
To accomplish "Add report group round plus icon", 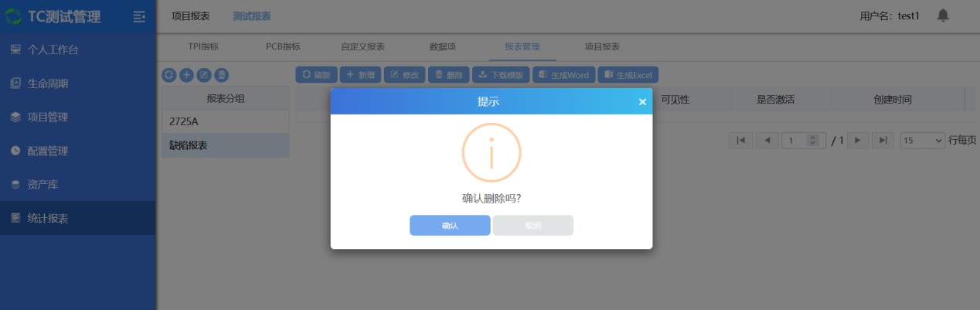I will tap(186, 75).
